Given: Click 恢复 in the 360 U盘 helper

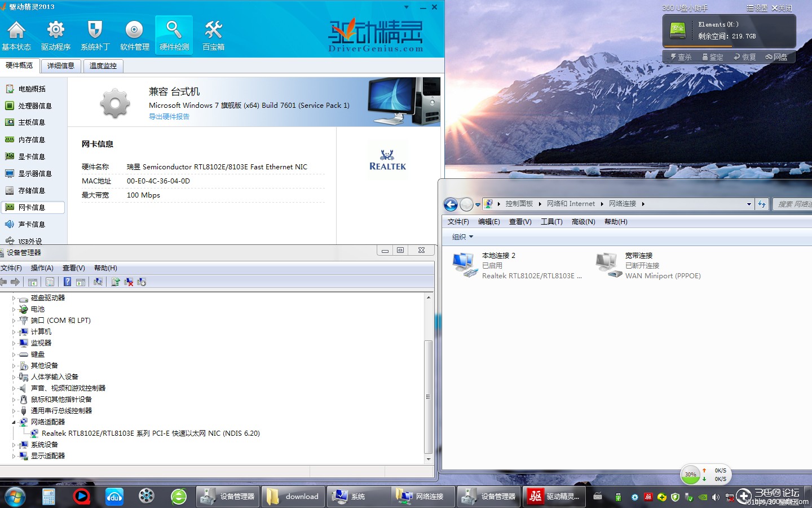Looking at the screenshot, I should tap(744, 57).
